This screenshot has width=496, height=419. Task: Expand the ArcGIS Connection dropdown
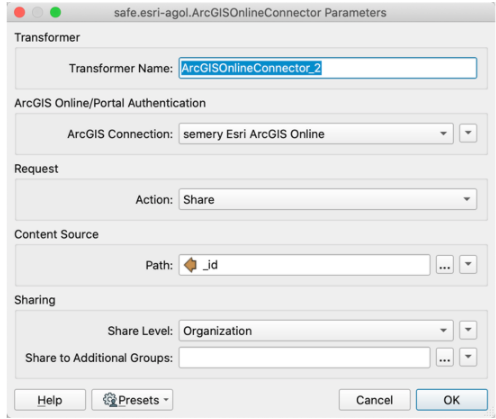coord(316,134)
